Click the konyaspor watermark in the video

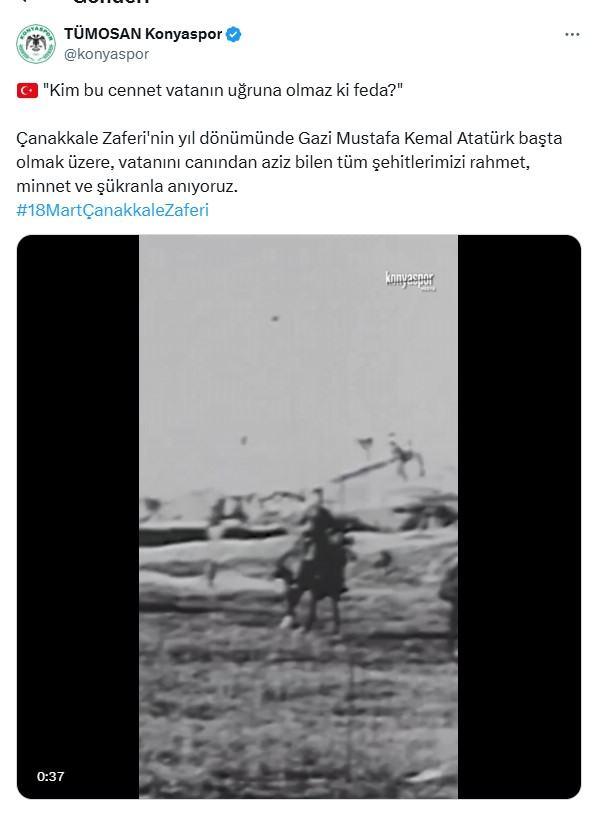pyautogui.click(x=410, y=281)
